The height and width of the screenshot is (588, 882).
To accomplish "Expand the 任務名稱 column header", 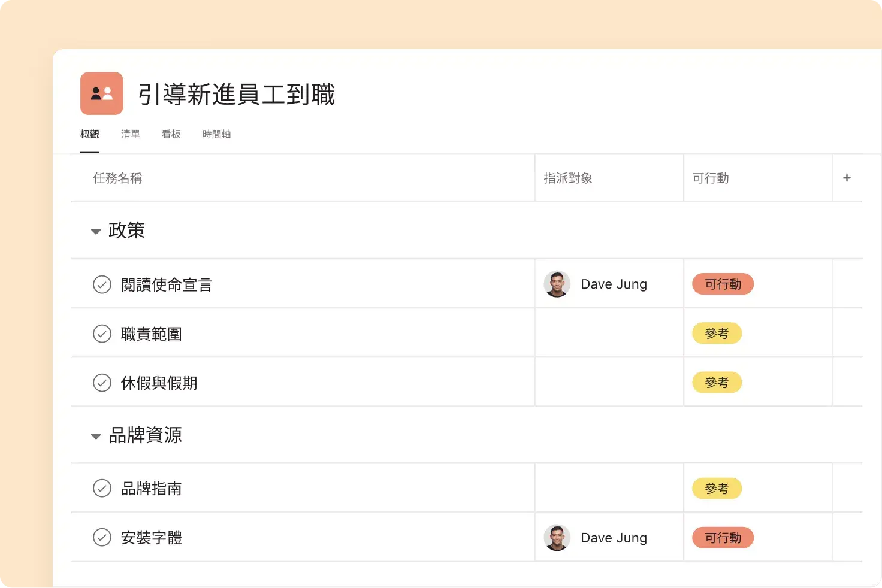I will pyautogui.click(x=117, y=178).
